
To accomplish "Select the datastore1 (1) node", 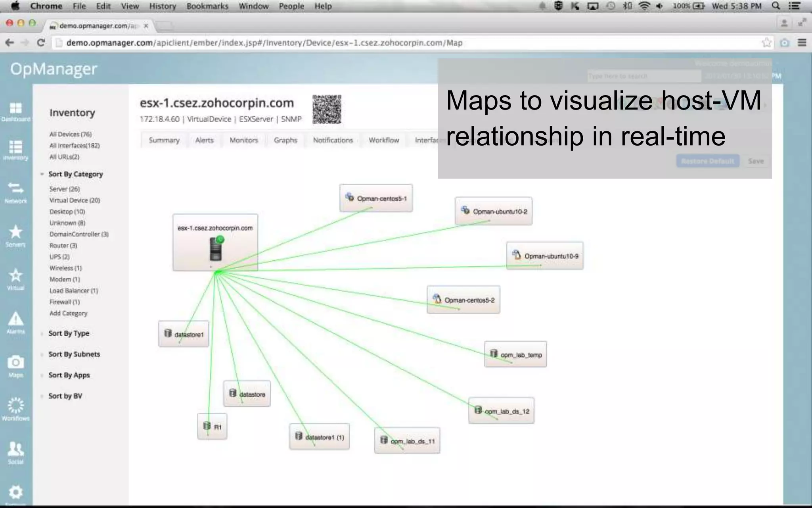I will pyautogui.click(x=320, y=437).
